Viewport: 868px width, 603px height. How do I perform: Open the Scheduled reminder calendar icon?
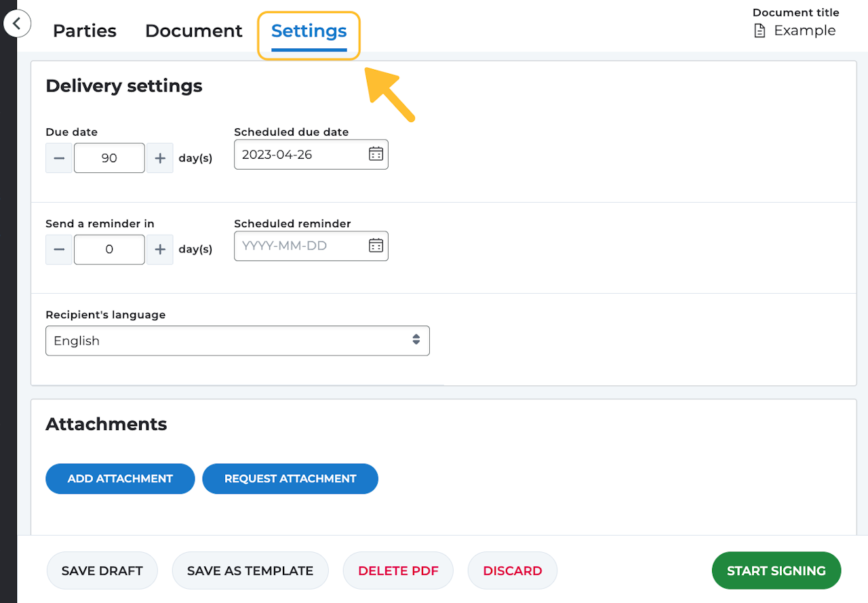point(376,246)
